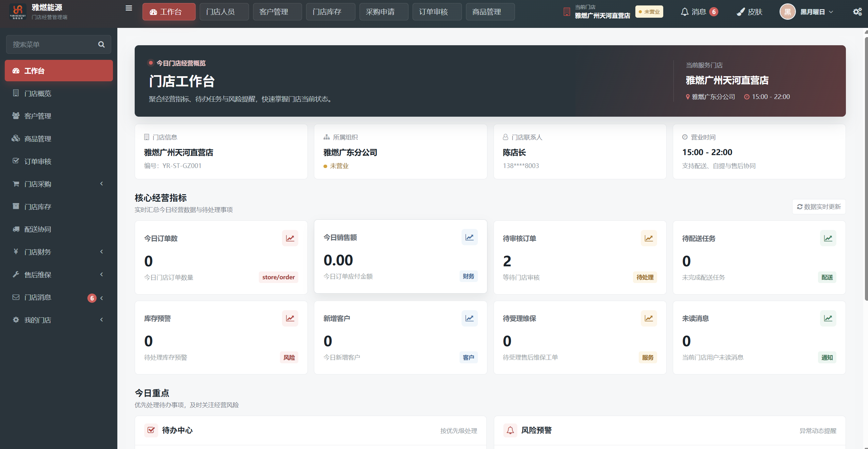Viewport: 868px width, 449px height.
Task: Switch to 门店人员 top tab
Action: tap(224, 12)
